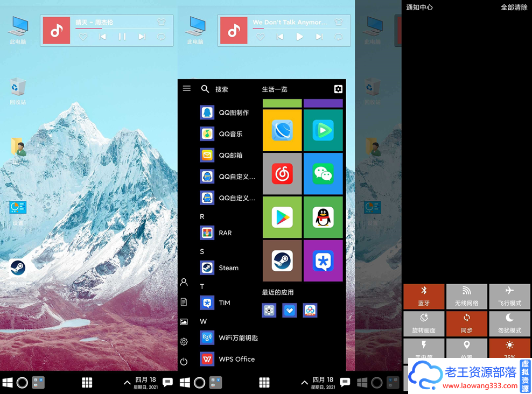This screenshot has width=532, height=394.
Task: Enable 飞行模式 airplane mode
Action: (x=509, y=297)
